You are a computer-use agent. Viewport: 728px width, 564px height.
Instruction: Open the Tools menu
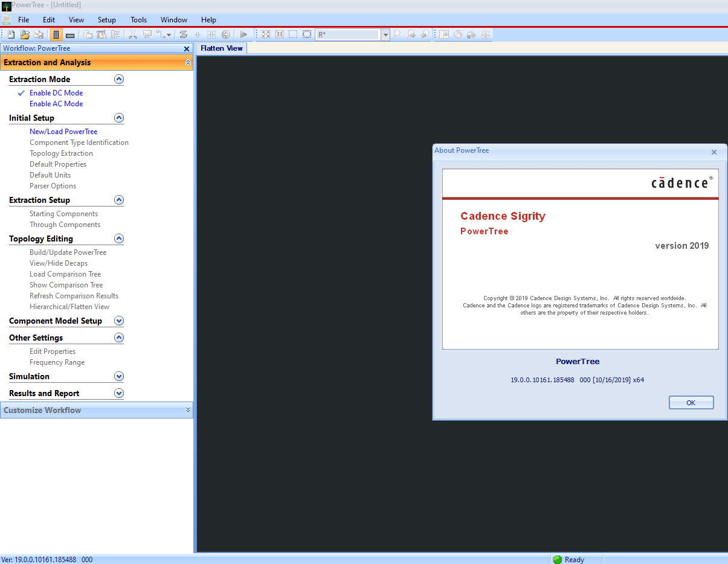(x=138, y=20)
